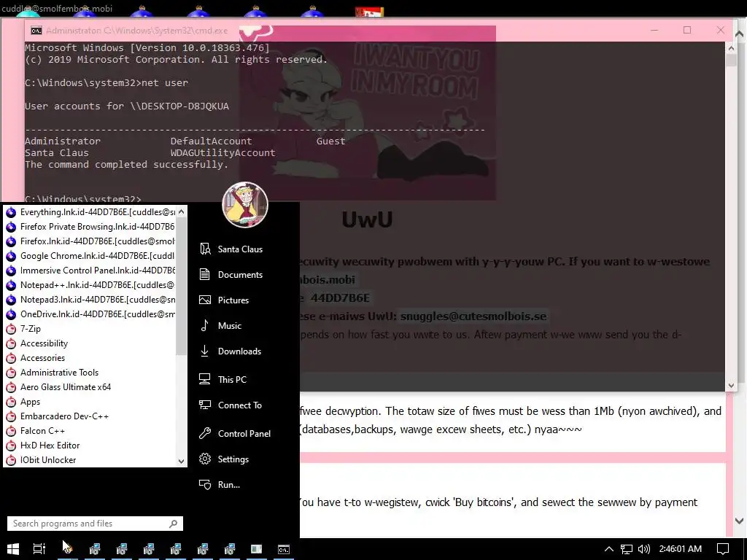Click the 2:46:01 AM taskbar clock
Image resolution: width=747 pixels, height=560 pixels.
pyautogui.click(x=681, y=549)
